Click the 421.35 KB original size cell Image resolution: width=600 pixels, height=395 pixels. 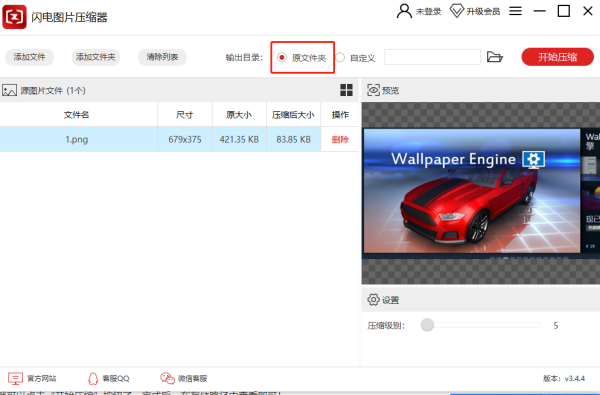[239, 139]
